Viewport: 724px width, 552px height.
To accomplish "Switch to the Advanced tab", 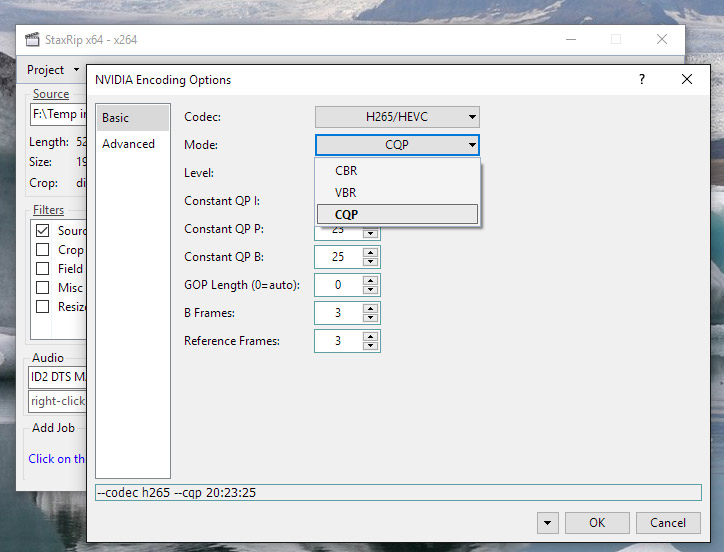I will coord(128,144).
